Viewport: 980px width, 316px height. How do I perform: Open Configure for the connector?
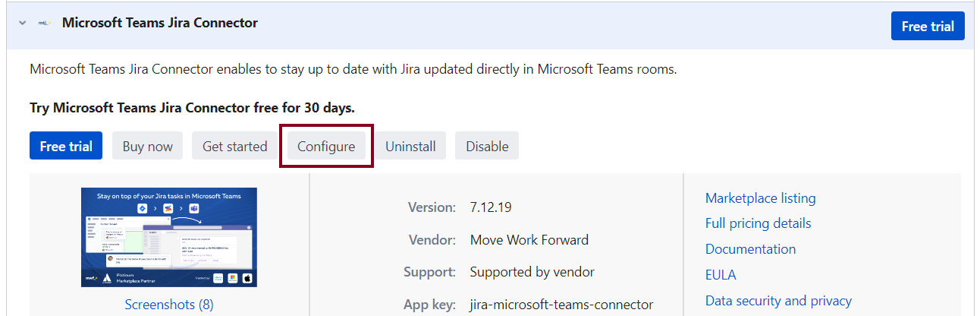[326, 147]
